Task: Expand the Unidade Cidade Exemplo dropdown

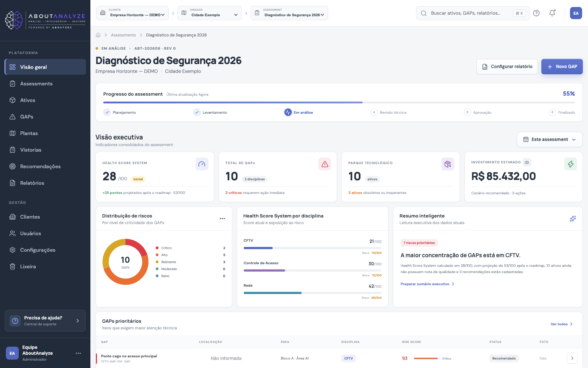Action: (209, 13)
